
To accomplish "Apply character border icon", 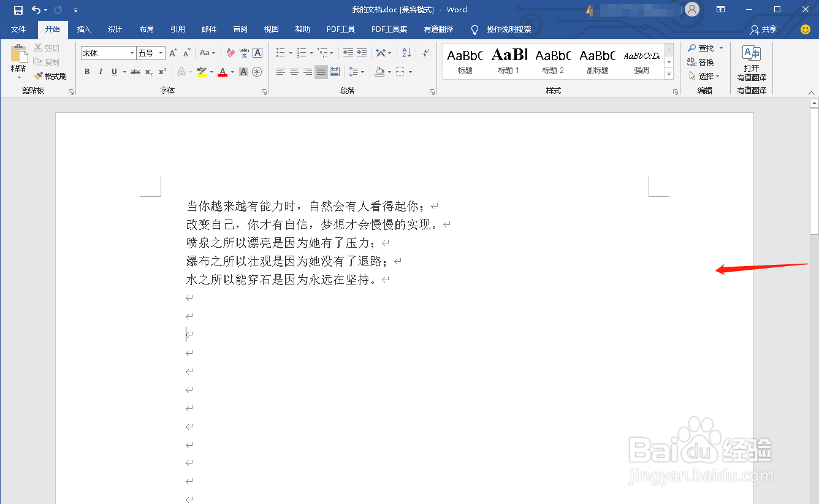I will [257, 53].
